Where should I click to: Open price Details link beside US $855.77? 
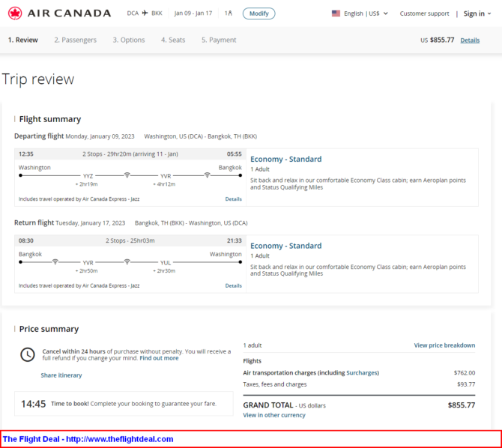[x=470, y=40]
